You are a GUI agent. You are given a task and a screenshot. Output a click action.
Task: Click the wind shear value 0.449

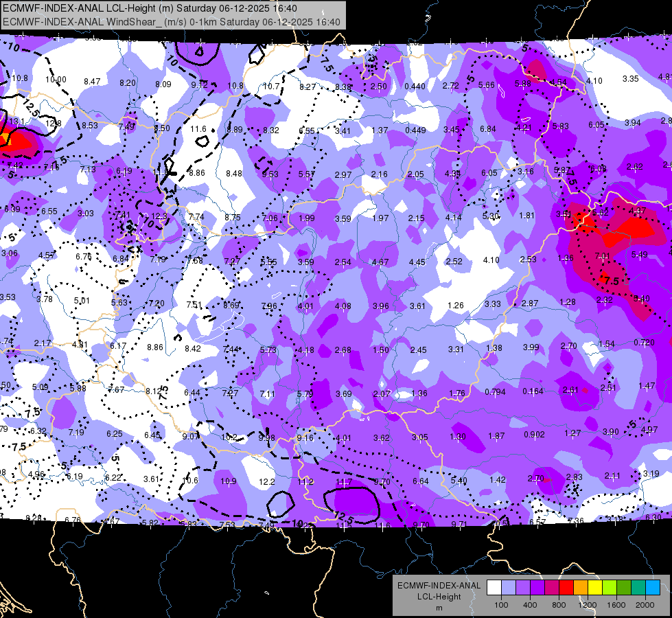click(x=415, y=130)
